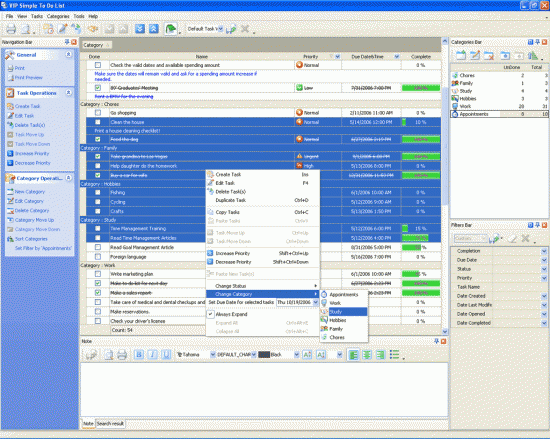Check Done box for 'Make reservations'
550x439 pixels.
pyautogui.click(x=98, y=311)
